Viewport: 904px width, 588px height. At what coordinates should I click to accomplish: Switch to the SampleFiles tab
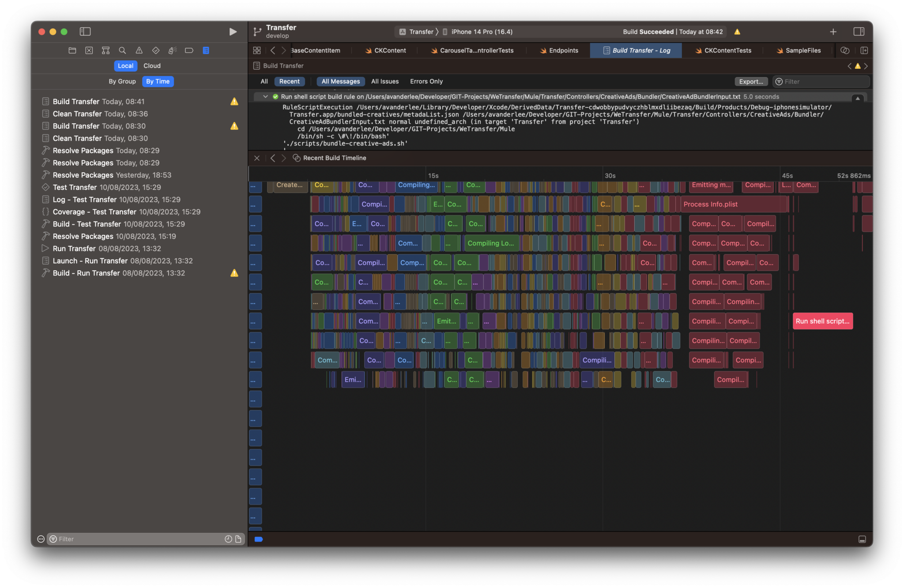tap(798, 50)
